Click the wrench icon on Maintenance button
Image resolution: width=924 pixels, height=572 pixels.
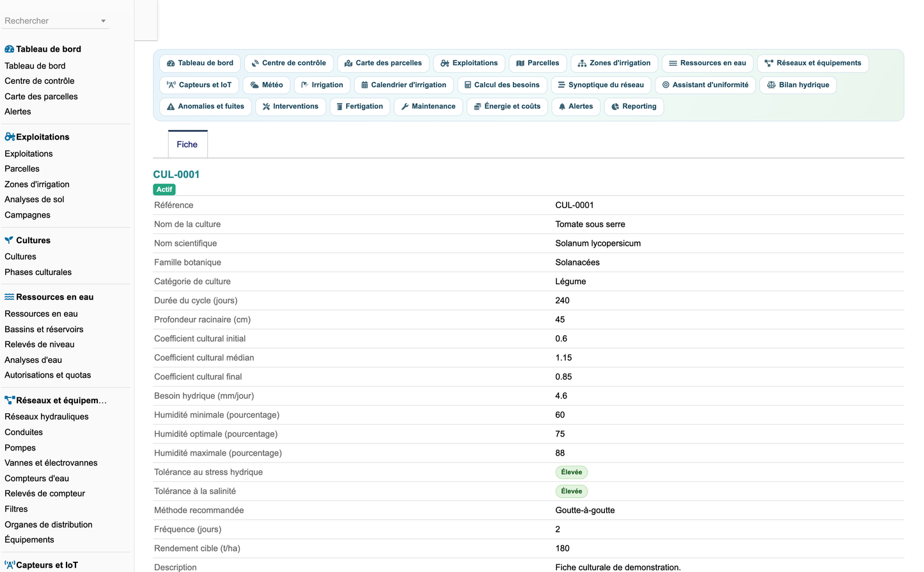click(405, 107)
